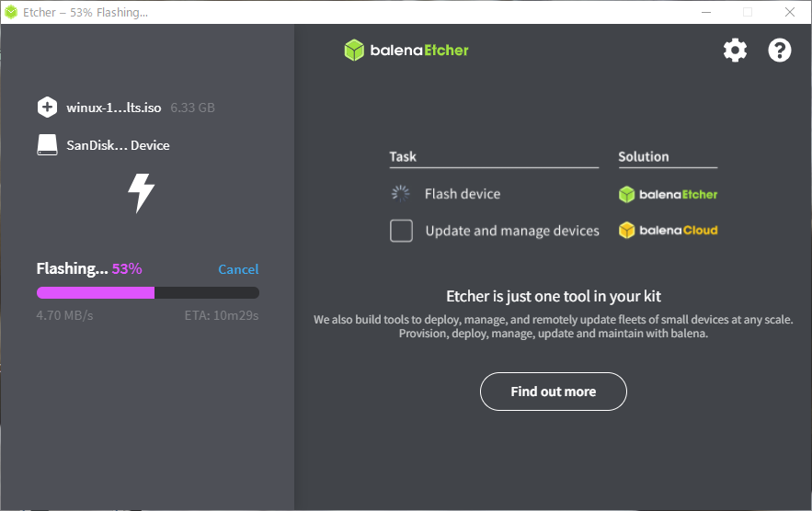This screenshot has height=511, width=812.
Task: Click the Update and manage devices label
Action: [x=512, y=231]
